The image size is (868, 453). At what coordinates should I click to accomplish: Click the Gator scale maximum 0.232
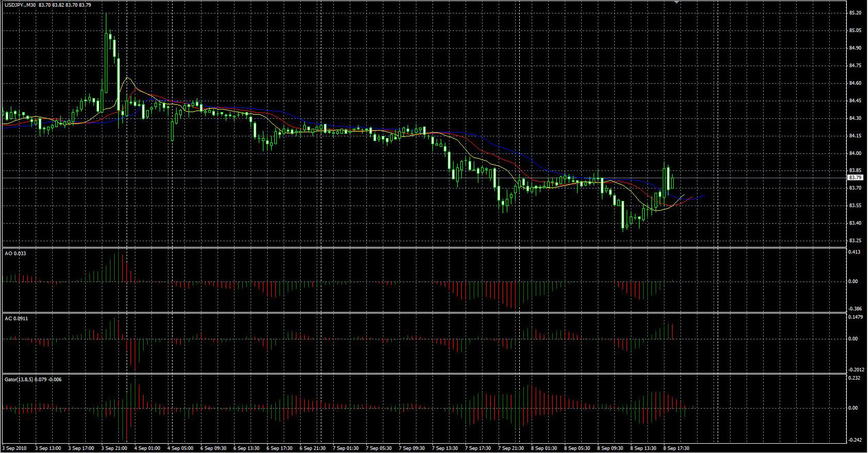(854, 378)
